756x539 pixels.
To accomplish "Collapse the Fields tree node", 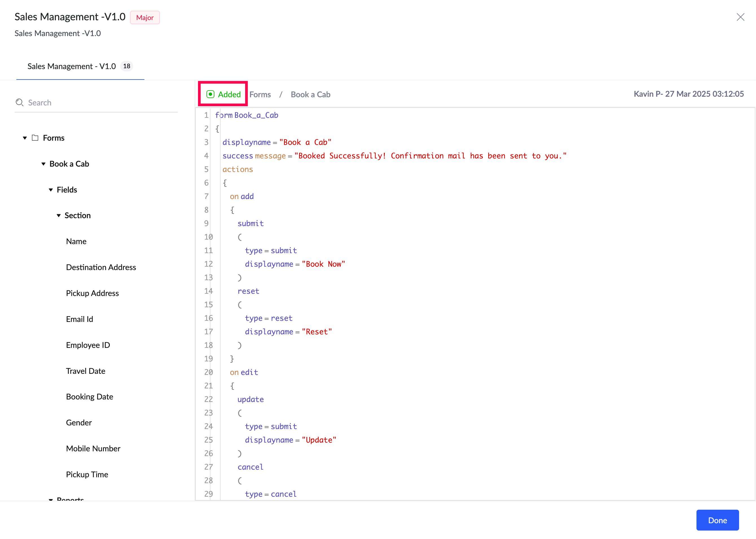I will (51, 189).
